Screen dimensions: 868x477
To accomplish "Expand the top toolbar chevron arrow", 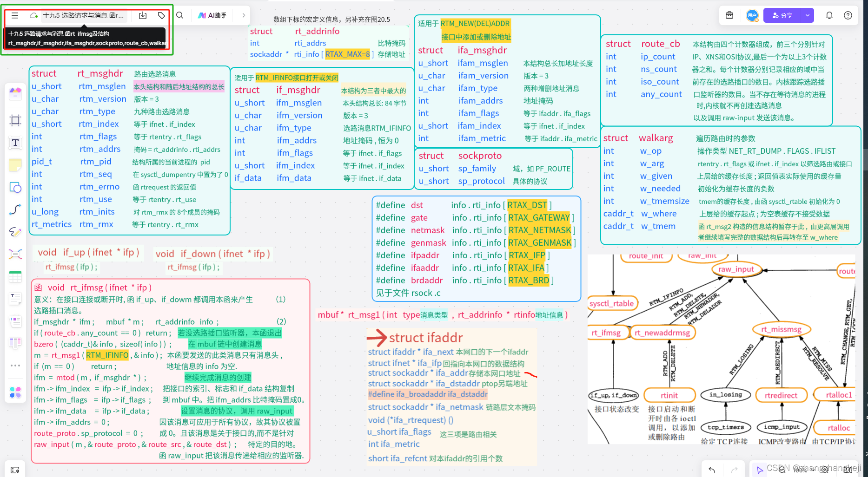I will point(244,15).
